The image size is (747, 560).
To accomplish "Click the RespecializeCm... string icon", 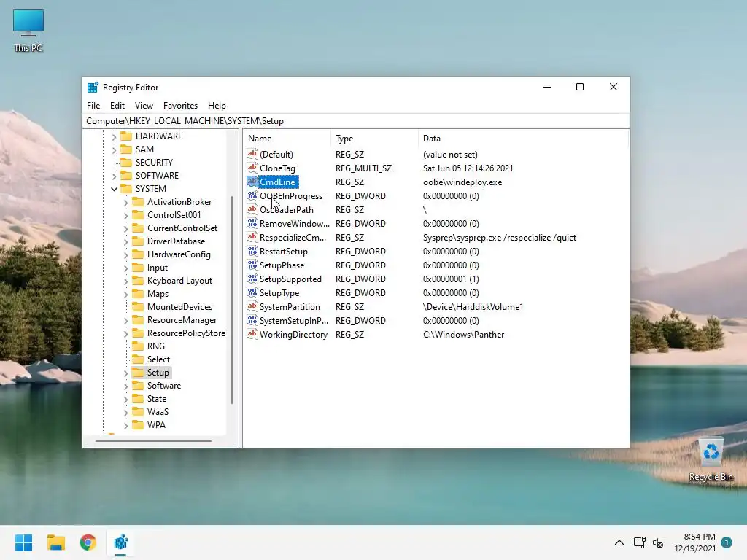I will [x=252, y=237].
